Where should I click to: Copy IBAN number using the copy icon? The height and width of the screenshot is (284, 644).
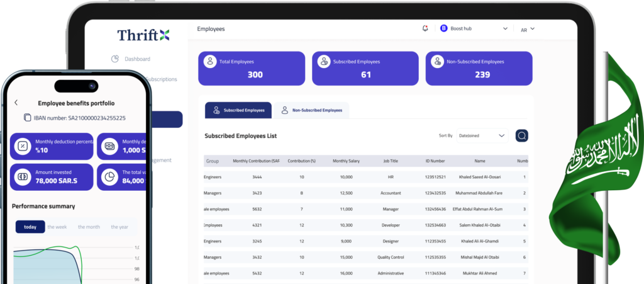point(27,118)
